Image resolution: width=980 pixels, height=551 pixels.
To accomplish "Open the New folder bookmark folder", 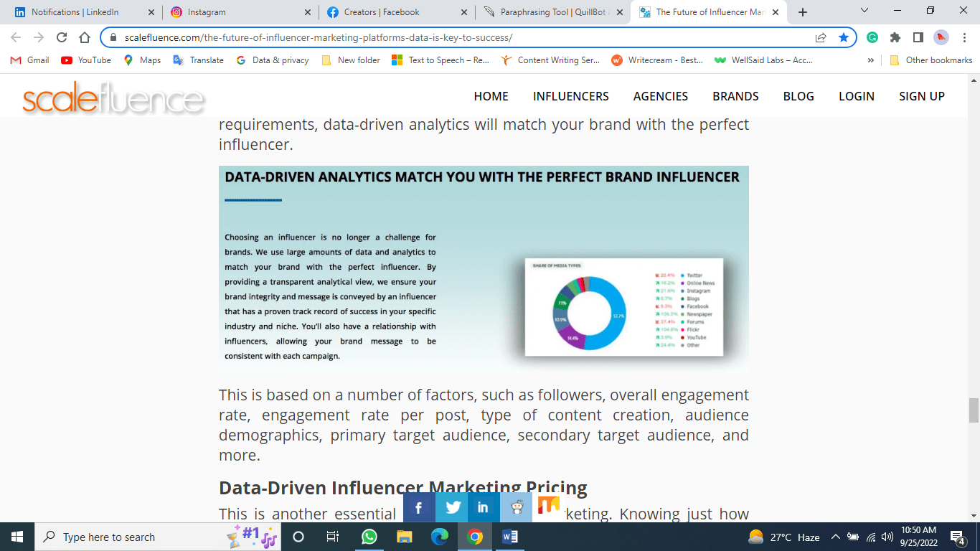I will click(x=351, y=60).
